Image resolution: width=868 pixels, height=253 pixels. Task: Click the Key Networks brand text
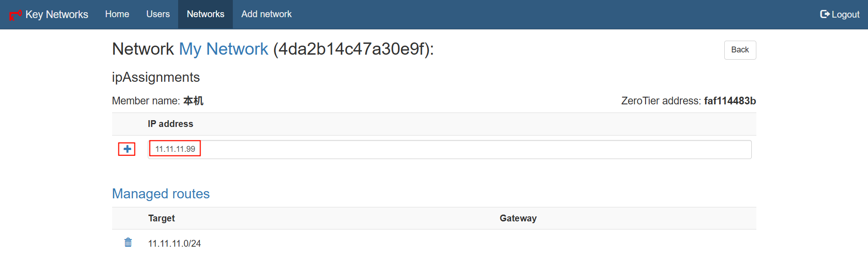tap(57, 14)
